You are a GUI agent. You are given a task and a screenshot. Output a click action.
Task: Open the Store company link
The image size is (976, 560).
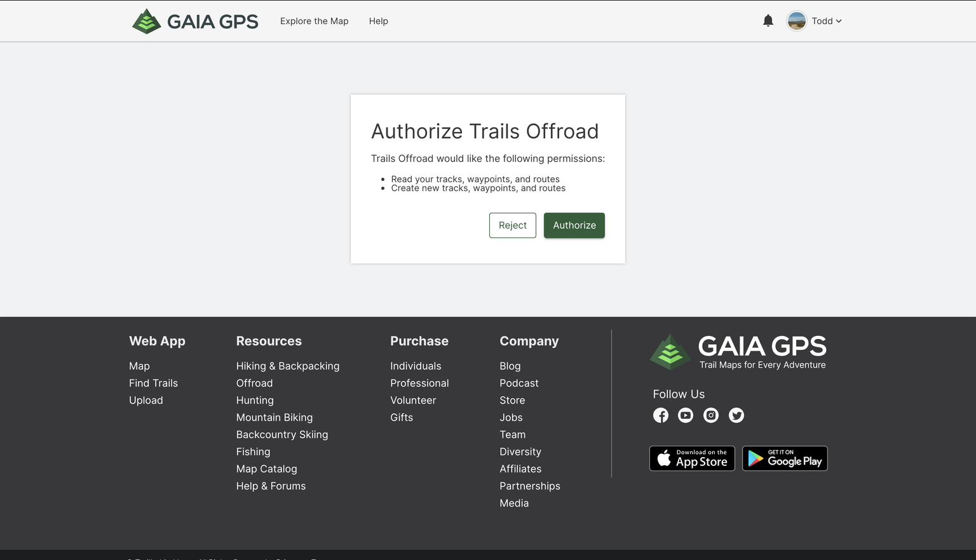click(x=512, y=401)
